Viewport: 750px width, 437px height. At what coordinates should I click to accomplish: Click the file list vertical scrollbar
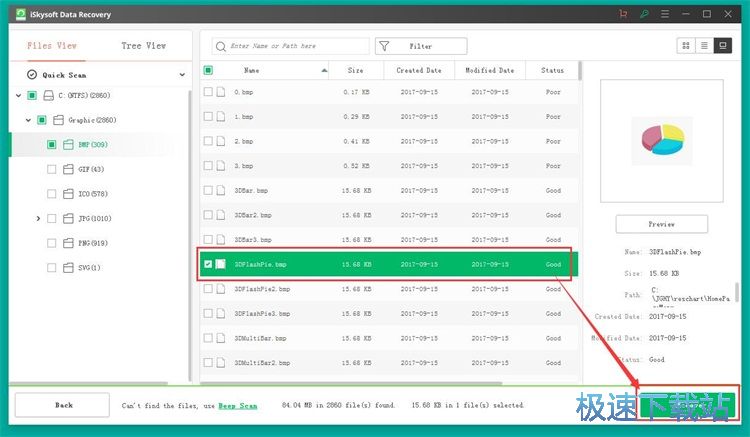coord(580,71)
